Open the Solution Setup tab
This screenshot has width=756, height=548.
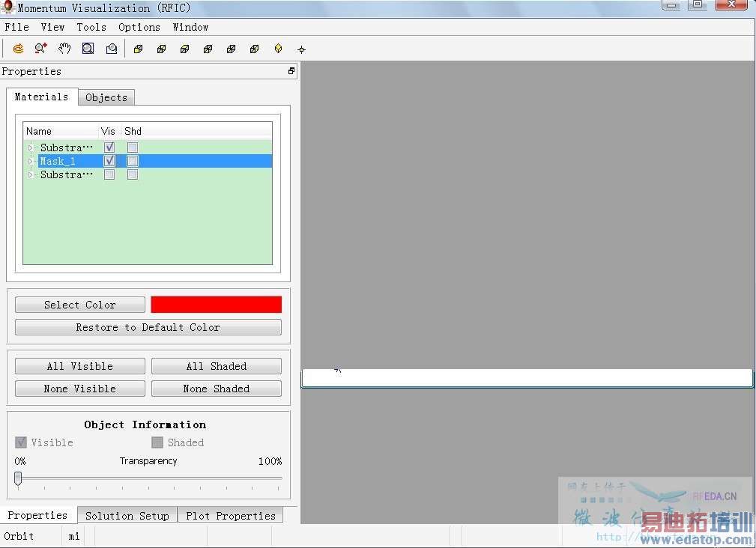(127, 515)
